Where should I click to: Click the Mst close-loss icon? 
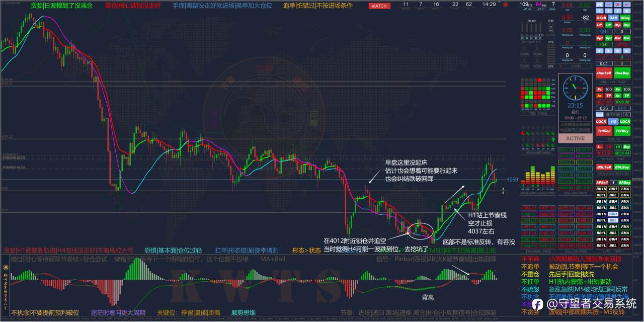pos(618,38)
